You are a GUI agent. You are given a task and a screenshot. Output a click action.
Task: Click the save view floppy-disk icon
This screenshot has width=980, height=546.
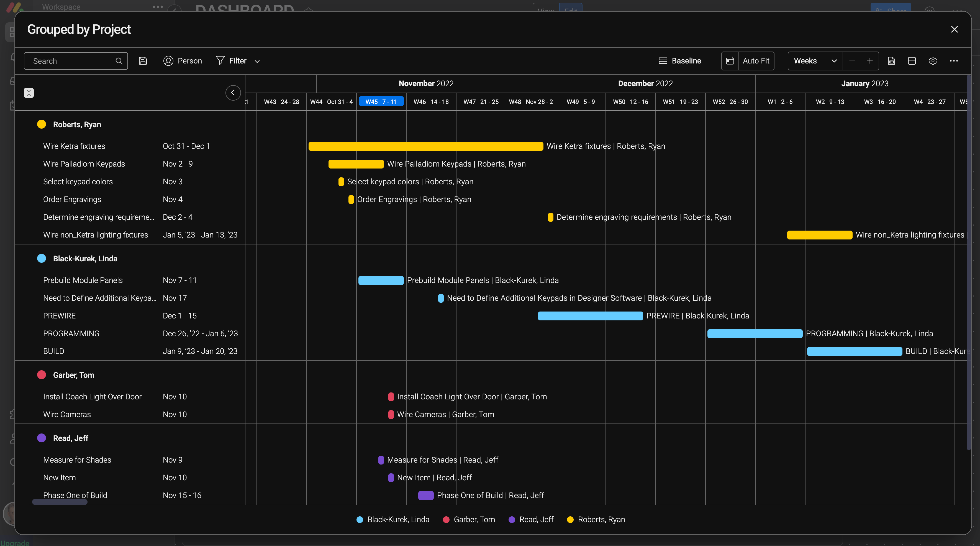point(143,61)
